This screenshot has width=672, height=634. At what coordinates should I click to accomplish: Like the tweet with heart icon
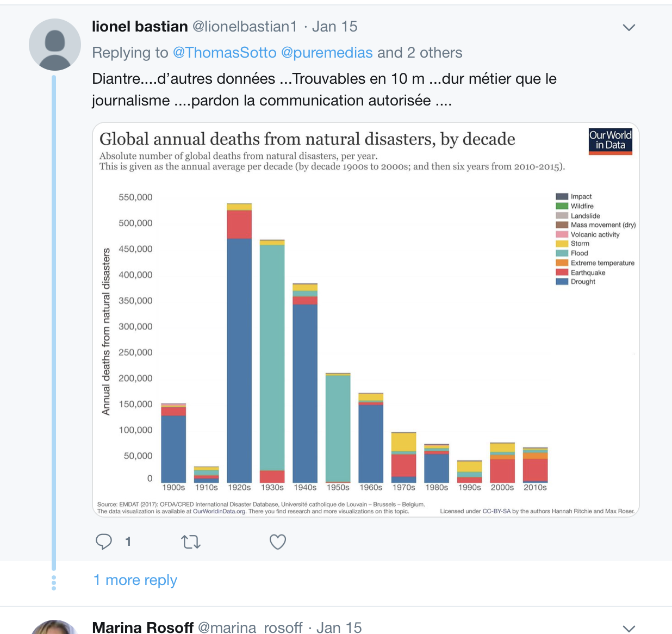(278, 542)
